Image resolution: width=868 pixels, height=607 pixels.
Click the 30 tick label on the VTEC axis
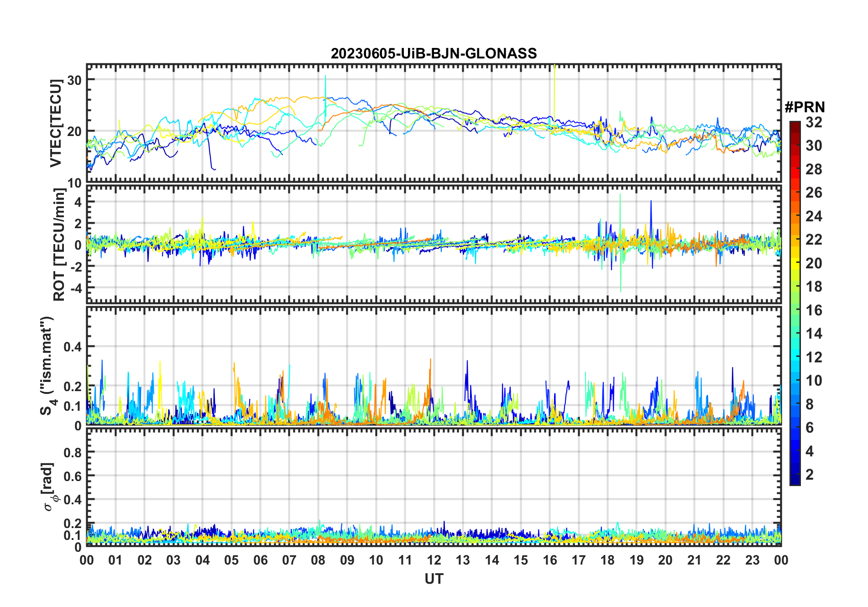[x=74, y=80]
